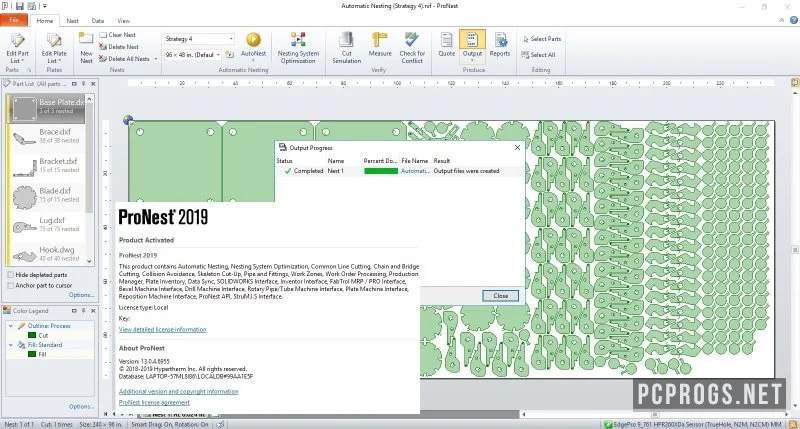The height and width of the screenshot is (429, 800).
Task: Close the Part List panel
Action: pos(93,84)
